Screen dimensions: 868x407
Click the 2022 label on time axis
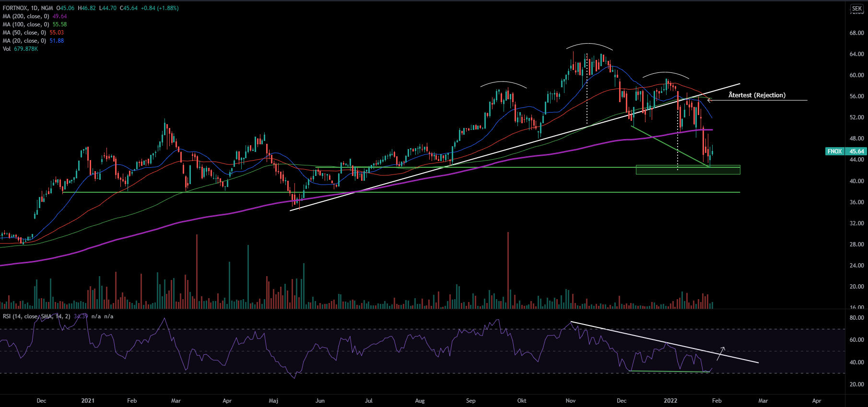[x=670, y=401]
